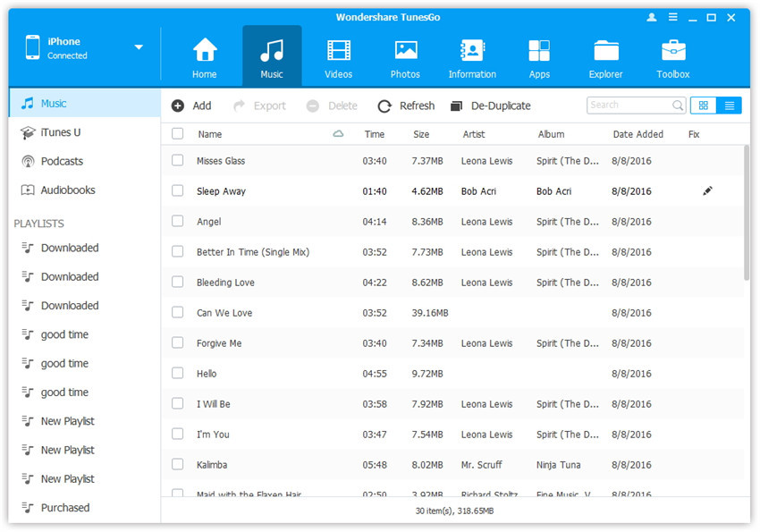This screenshot has height=532, width=760.
Task: Click the Add plus button
Action: pyautogui.click(x=191, y=106)
